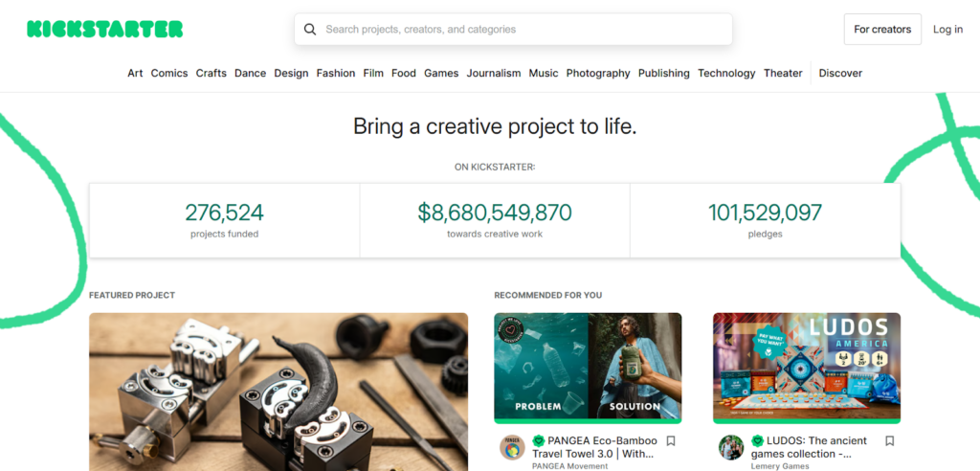Select the Discover menu item
Screen dimensions: 980x471
point(840,73)
